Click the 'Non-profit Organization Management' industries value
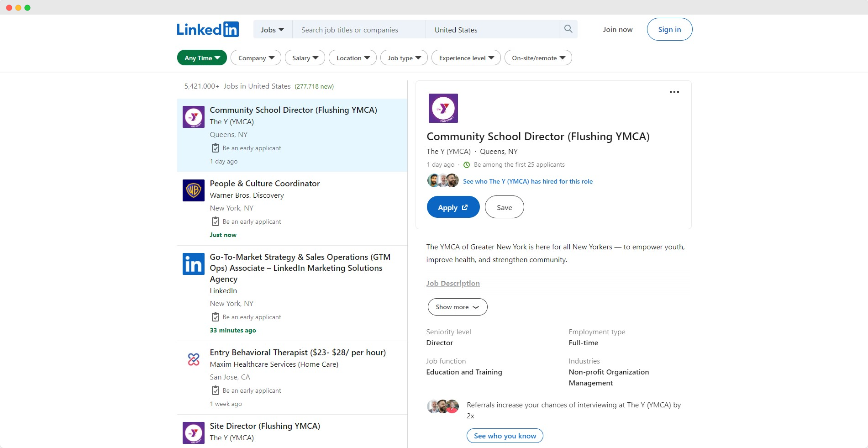The image size is (868, 448). point(609,378)
